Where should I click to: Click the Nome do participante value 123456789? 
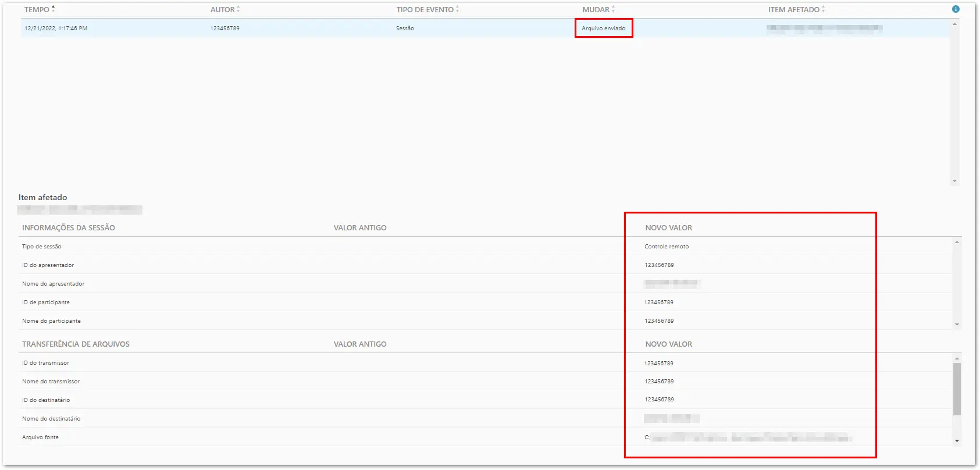(659, 321)
